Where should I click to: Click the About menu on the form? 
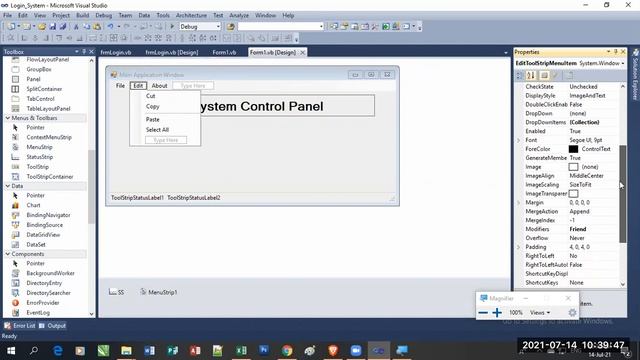pos(160,86)
